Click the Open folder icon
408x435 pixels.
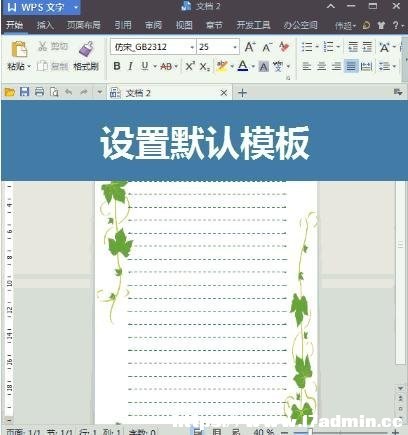(x=10, y=92)
